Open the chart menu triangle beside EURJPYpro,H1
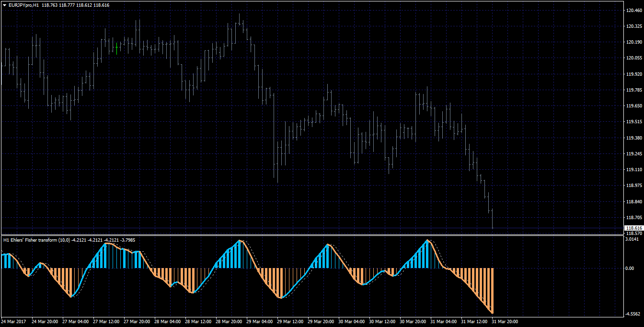644x327 pixels. click(4, 5)
